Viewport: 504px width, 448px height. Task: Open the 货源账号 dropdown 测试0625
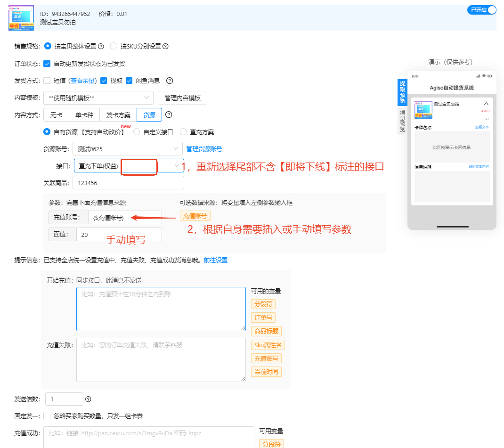point(128,149)
